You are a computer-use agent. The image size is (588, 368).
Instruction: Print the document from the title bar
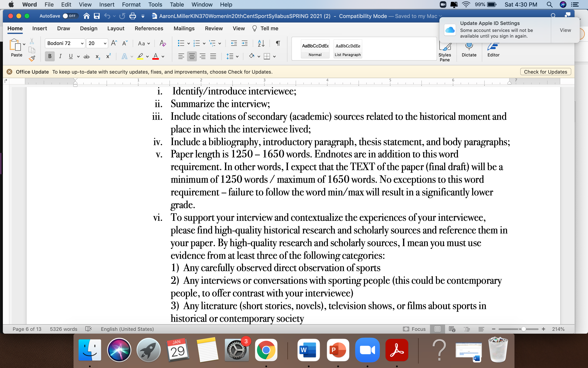[x=133, y=16]
